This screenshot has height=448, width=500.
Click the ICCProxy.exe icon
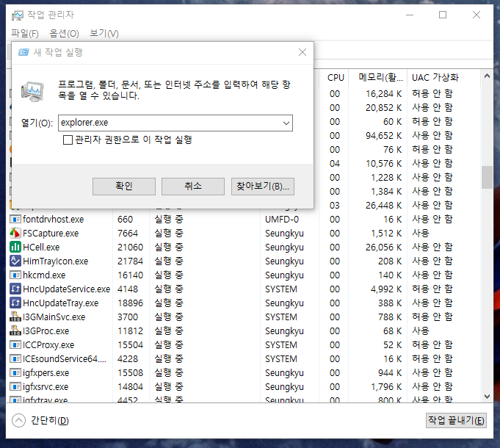click(x=15, y=344)
